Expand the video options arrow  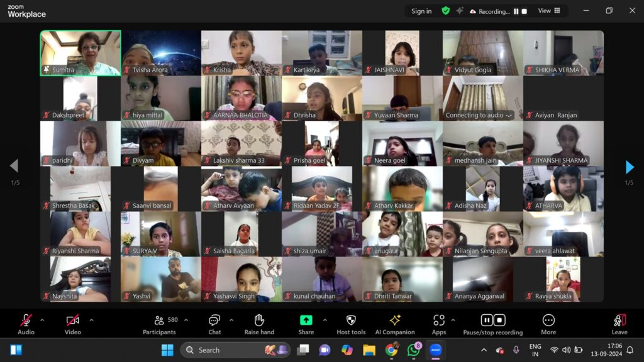pos(91,320)
